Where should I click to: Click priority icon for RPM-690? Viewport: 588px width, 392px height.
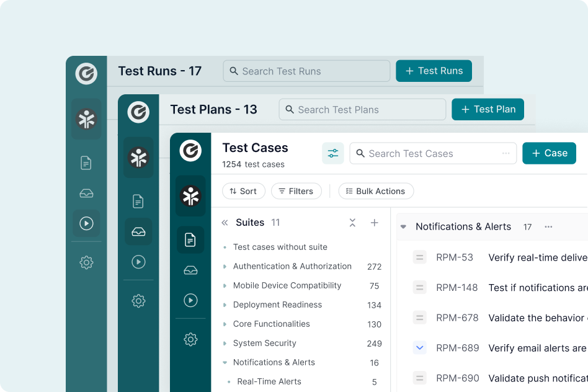[420, 378]
